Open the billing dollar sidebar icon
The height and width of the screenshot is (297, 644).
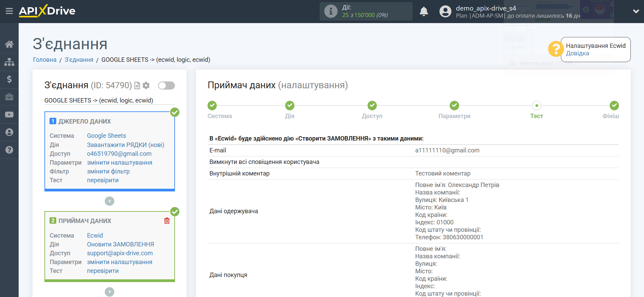9,79
